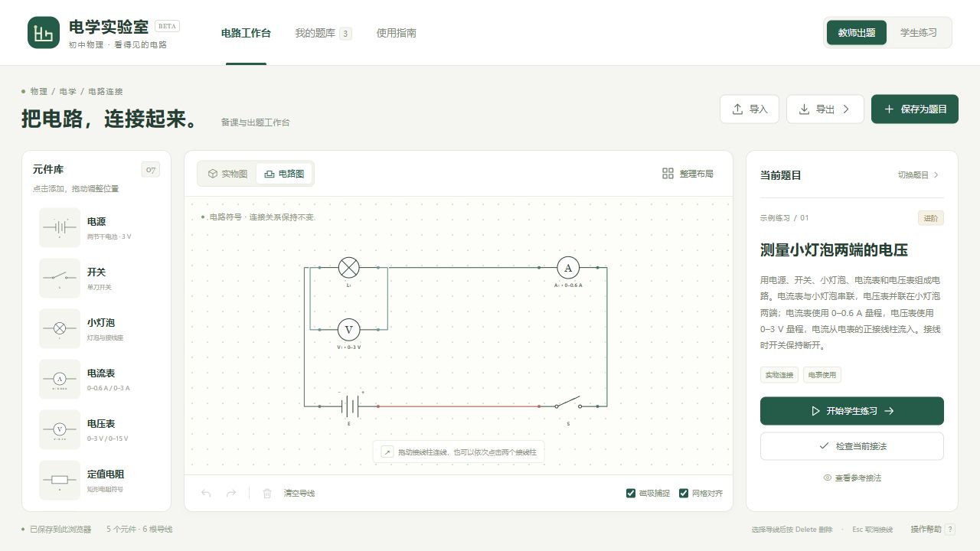Add a 小灯泡 from the component library
Viewport: 980px width, 551px height.
96,329
